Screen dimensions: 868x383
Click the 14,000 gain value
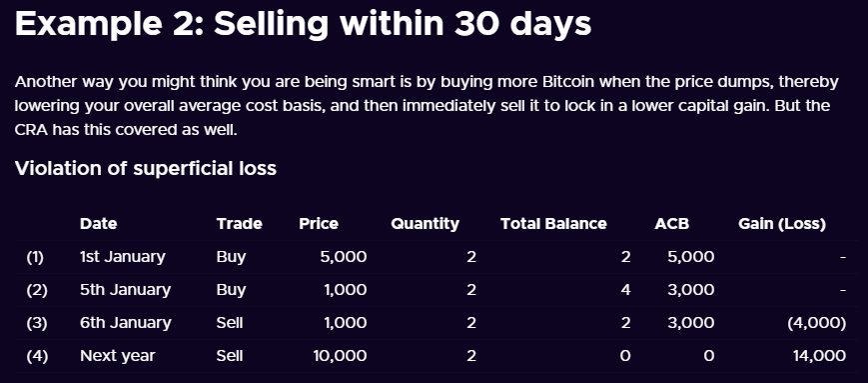pyautogui.click(x=819, y=356)
